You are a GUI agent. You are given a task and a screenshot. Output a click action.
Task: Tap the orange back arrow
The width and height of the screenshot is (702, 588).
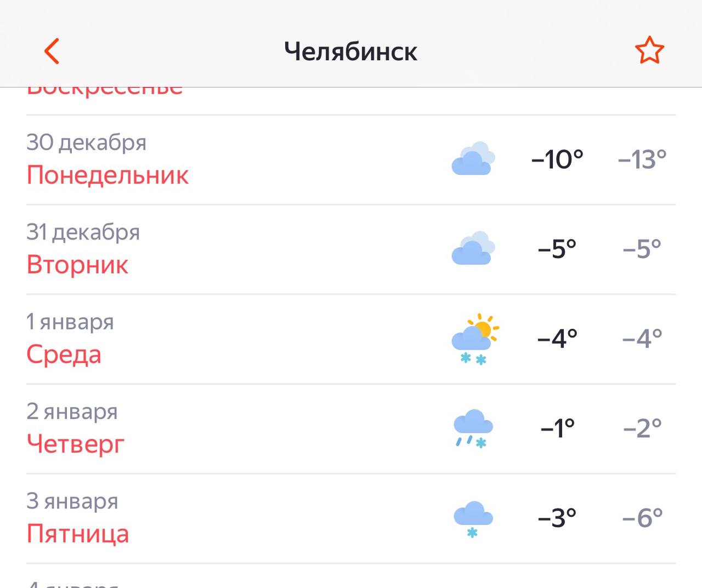(52, 52)
